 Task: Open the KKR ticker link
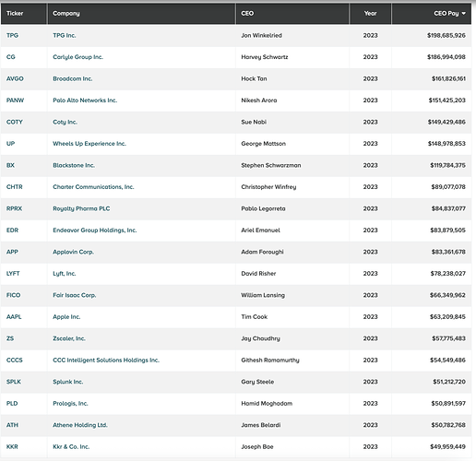(x=12, y=446)
